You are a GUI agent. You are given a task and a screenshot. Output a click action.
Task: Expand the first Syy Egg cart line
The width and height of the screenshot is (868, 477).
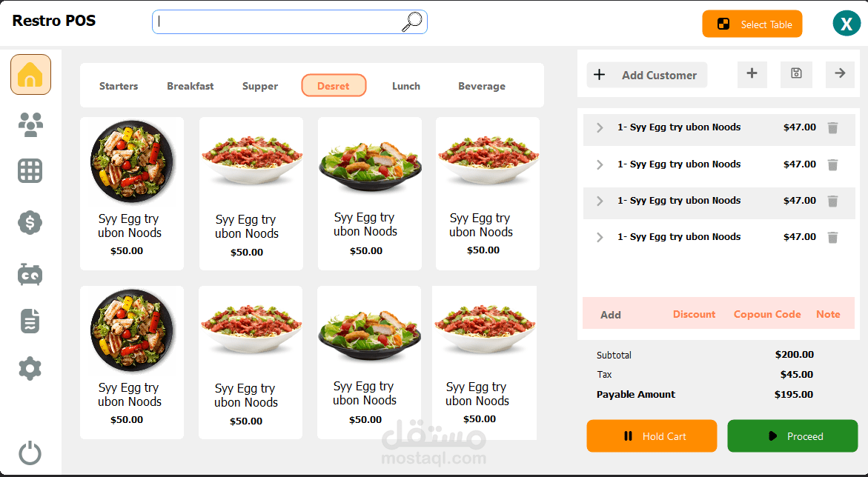(600, 127)
